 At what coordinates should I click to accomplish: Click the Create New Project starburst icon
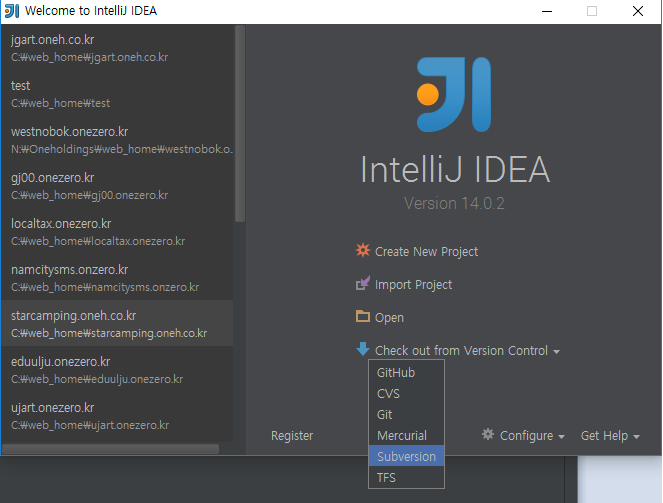point(363,251)
